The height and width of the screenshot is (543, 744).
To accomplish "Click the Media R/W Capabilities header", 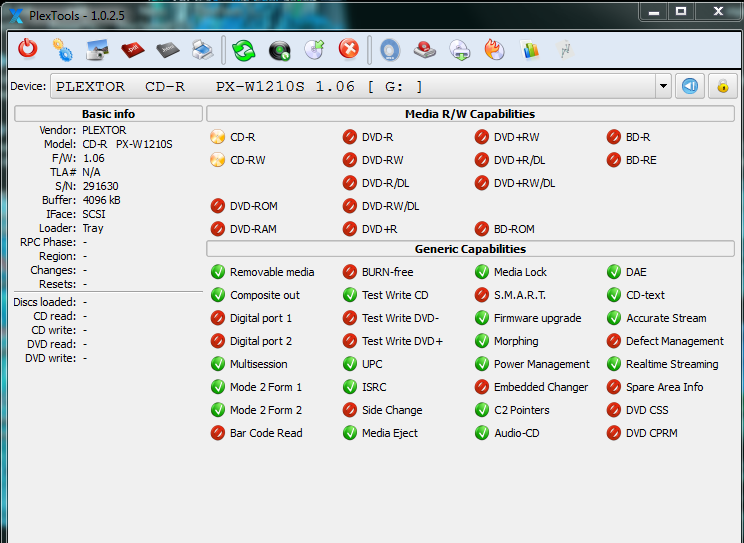I will 470,114.
